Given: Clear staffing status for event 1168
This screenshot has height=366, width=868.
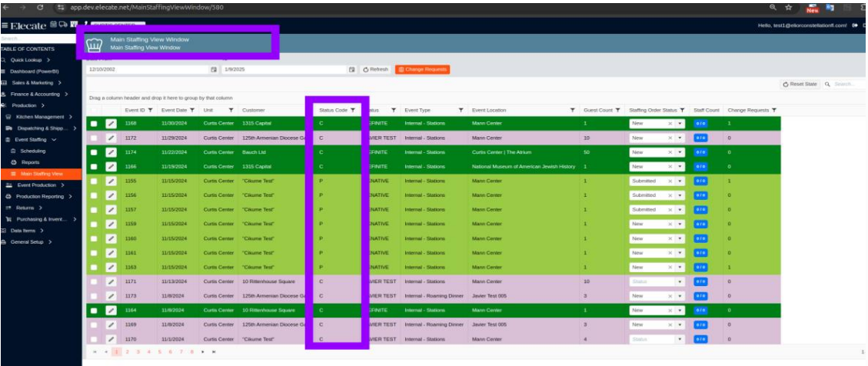Looking at the screenshot, I should [670, 124].
